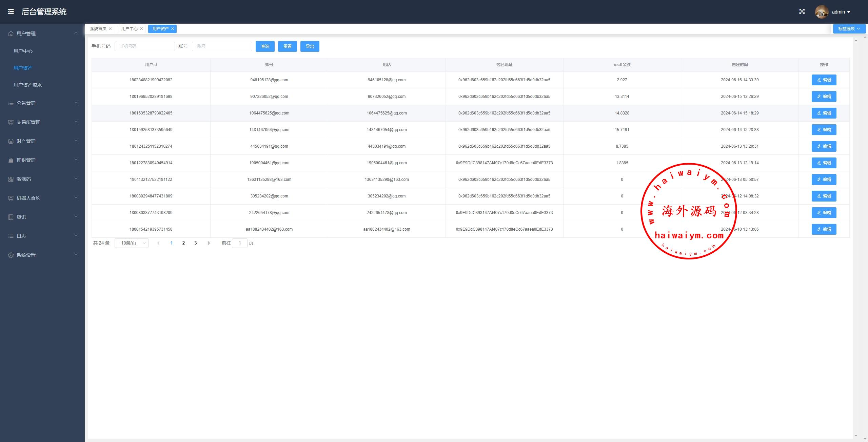868x442 pixels.
Task: Go to page 2
Action: pyautogui.click(x=183, y=243)
